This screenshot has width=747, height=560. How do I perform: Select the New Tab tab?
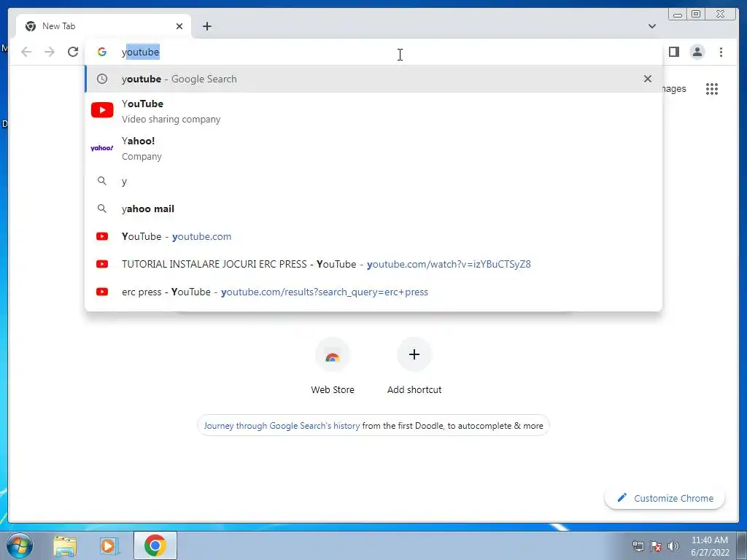tap(104, 26)
